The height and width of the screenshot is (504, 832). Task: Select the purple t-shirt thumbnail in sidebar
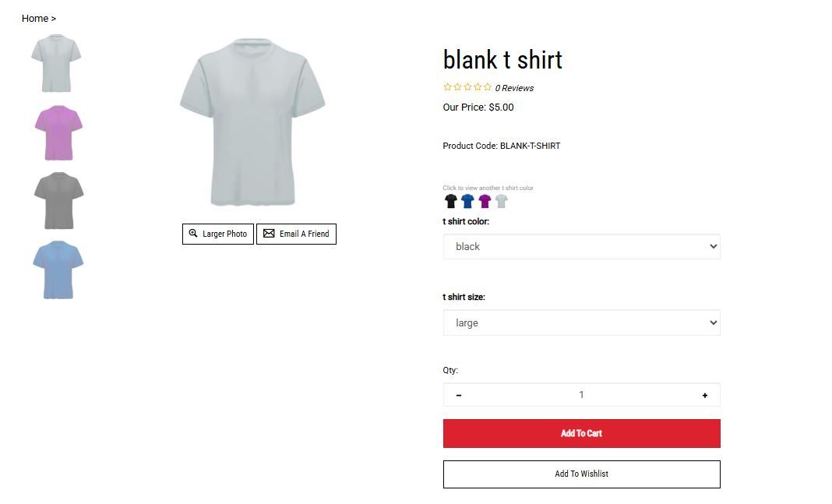pyautogui.click(x=58, y=132)
